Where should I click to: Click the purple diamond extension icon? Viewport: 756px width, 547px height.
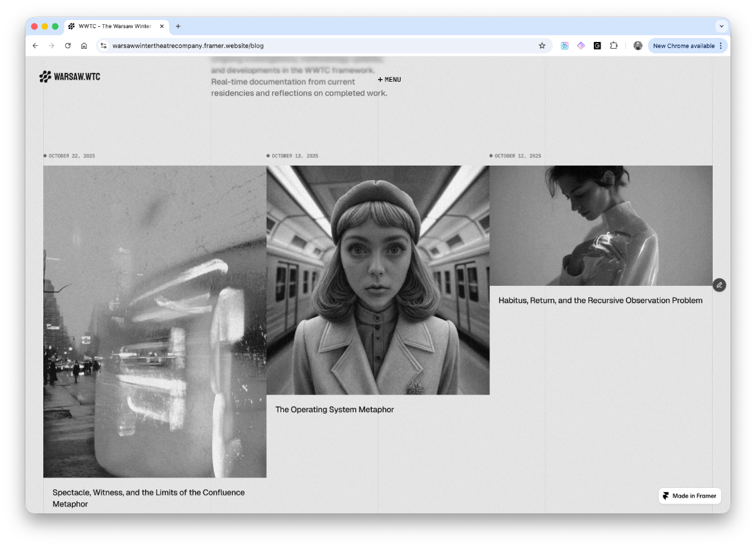tap(581, 46)
